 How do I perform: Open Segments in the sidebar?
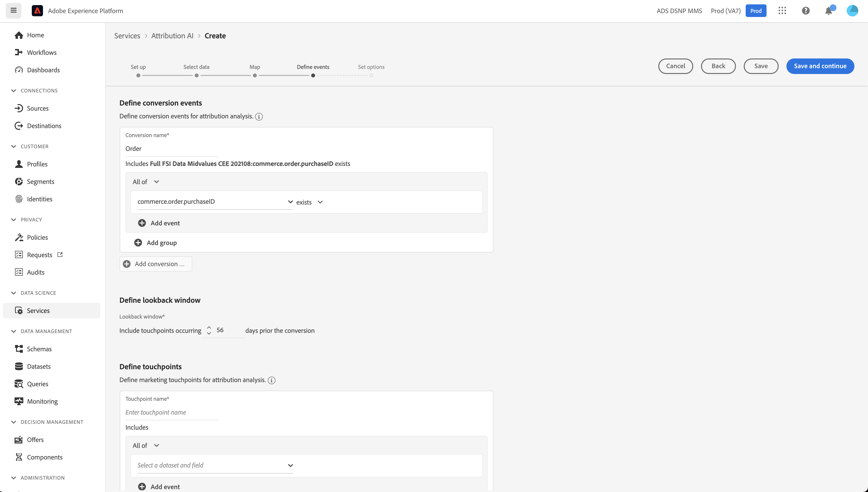pos(40,181)
